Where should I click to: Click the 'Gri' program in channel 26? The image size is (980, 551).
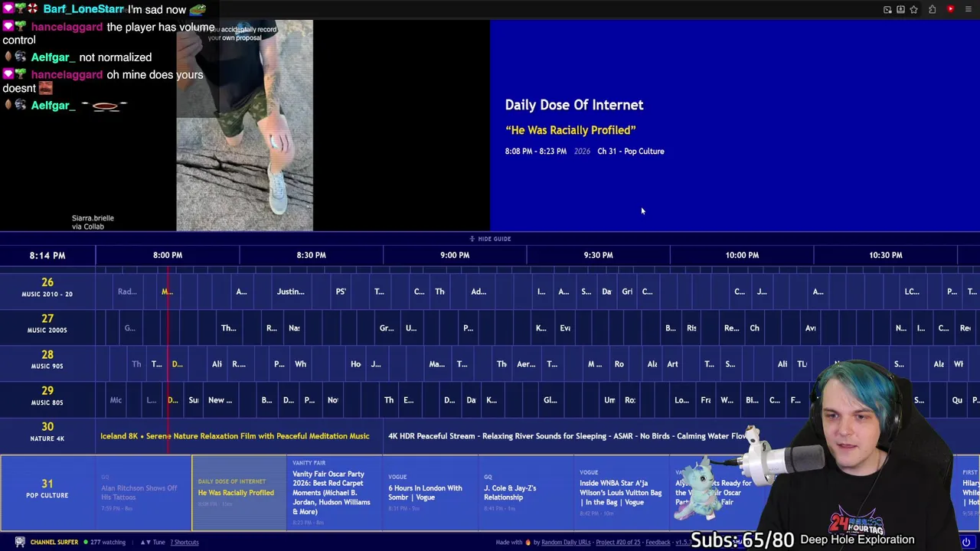627,292
